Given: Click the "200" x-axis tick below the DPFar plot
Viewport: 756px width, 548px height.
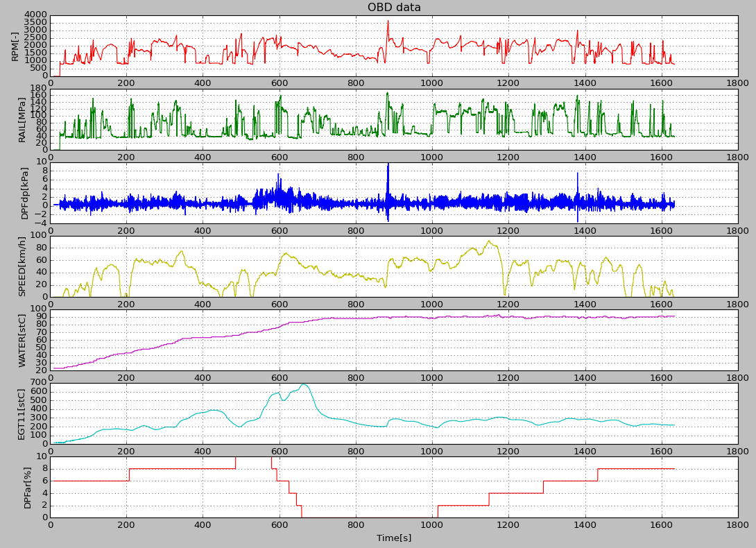Looking at the screenshot, I should 126,525.
